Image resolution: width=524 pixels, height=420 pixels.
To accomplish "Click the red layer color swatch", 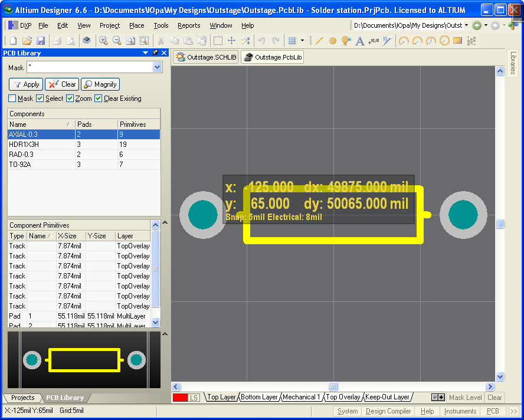I will point(179,398).
